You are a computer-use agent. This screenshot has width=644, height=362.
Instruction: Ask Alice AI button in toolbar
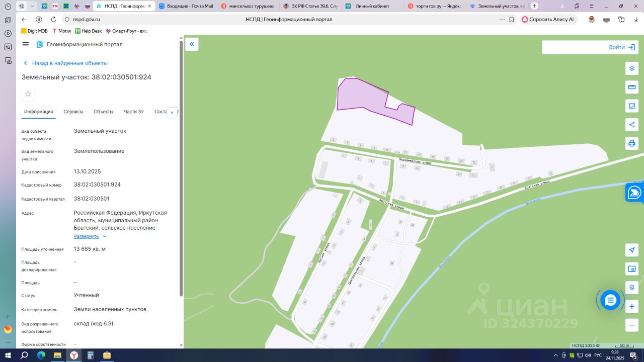[x=548, y=19]
